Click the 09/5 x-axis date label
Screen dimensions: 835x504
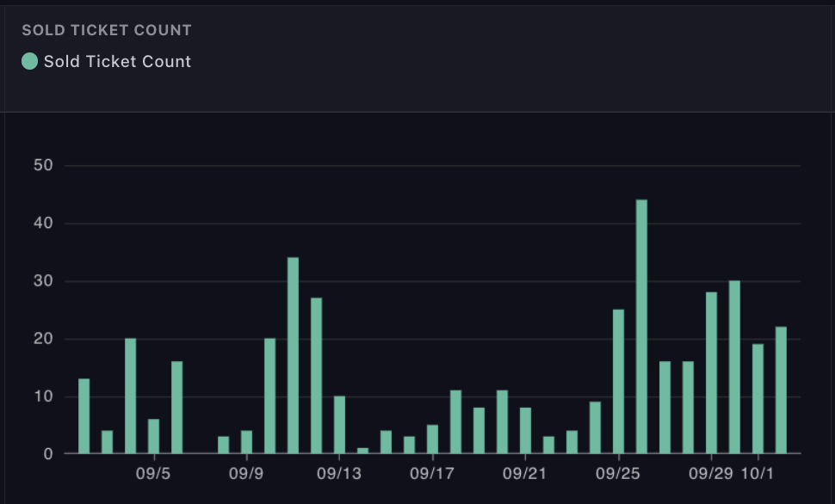153,474
